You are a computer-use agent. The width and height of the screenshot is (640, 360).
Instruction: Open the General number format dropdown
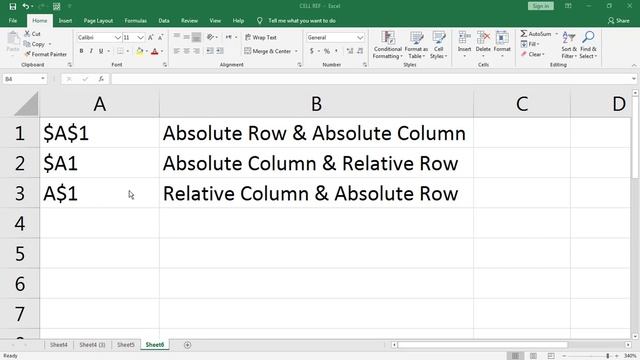pos(360,38)
